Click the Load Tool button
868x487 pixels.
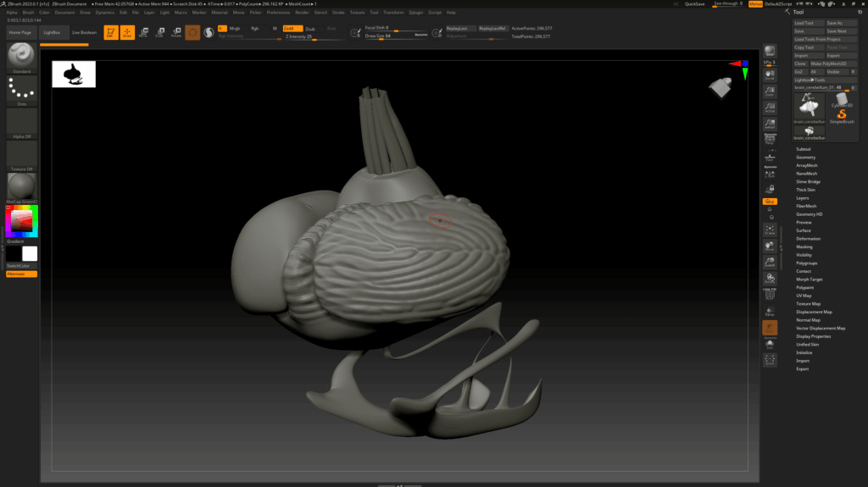click(x=804, y=23)
